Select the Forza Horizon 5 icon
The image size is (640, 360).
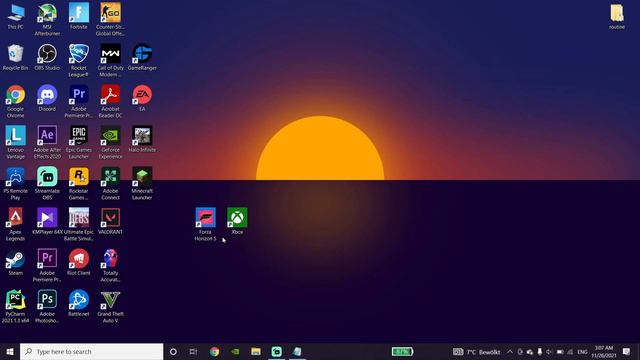tap(205, 224)
